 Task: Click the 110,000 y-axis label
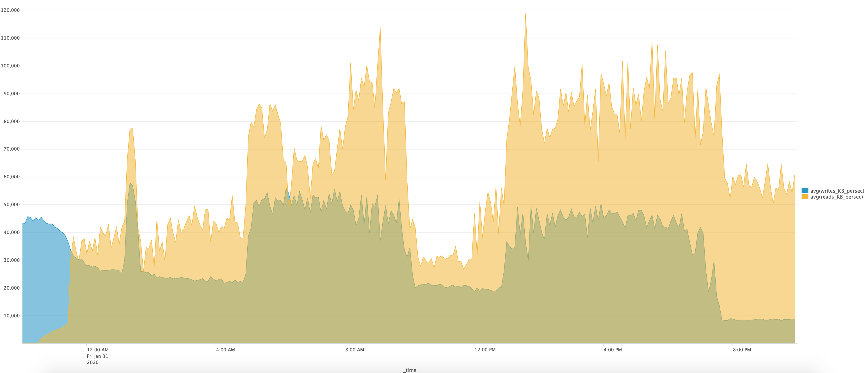pyautogui.click(x=10, y=38)
